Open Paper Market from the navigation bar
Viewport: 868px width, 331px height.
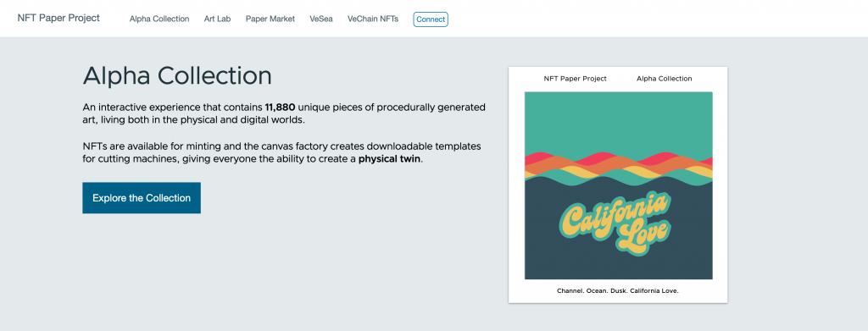pos(270,19)
